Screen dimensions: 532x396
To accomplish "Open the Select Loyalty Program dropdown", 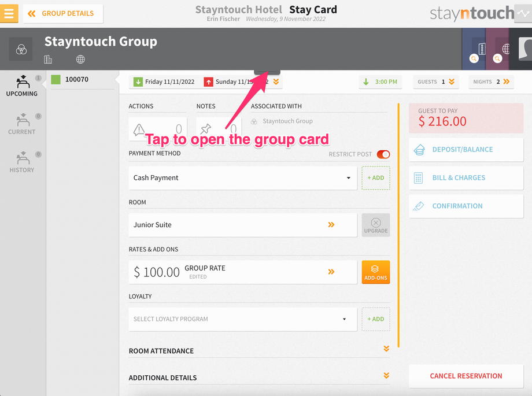I will pyautogui.click(x=243, y=319).
